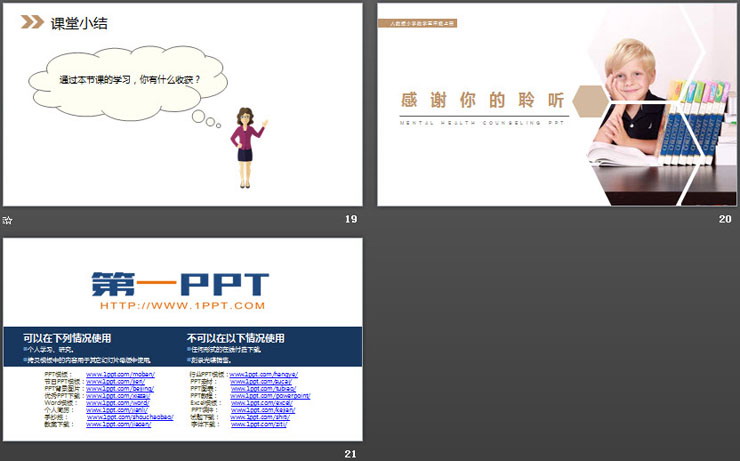The width and height of the screenshot is (740, 461).
Task: Click slide number 19 label
Action: [351, 219]
